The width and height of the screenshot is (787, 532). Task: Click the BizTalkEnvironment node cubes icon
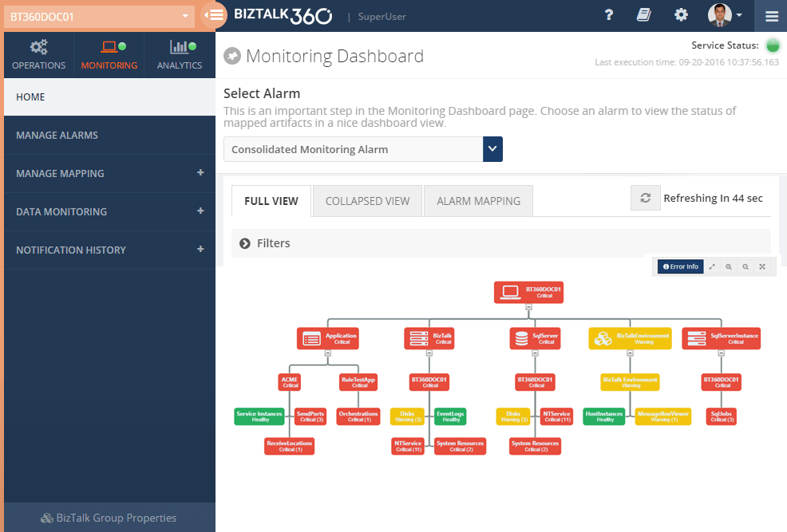(x=603, y=339)
